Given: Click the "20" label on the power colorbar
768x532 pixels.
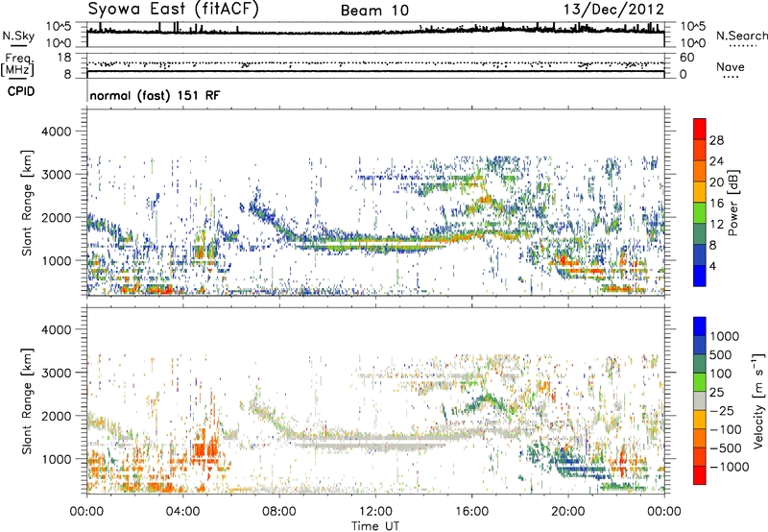Looking at the screenshot, I should click(x=716, y=182).
